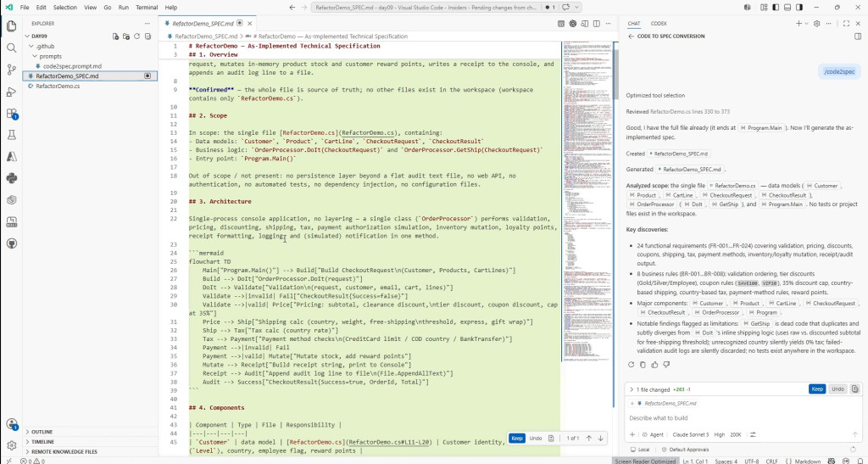Open the Explorer view in activity bar

12,26
